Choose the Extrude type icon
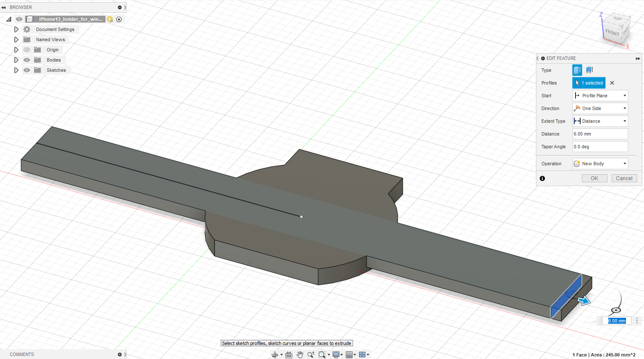This screenshot has height=359, width=644. point(577,70)
